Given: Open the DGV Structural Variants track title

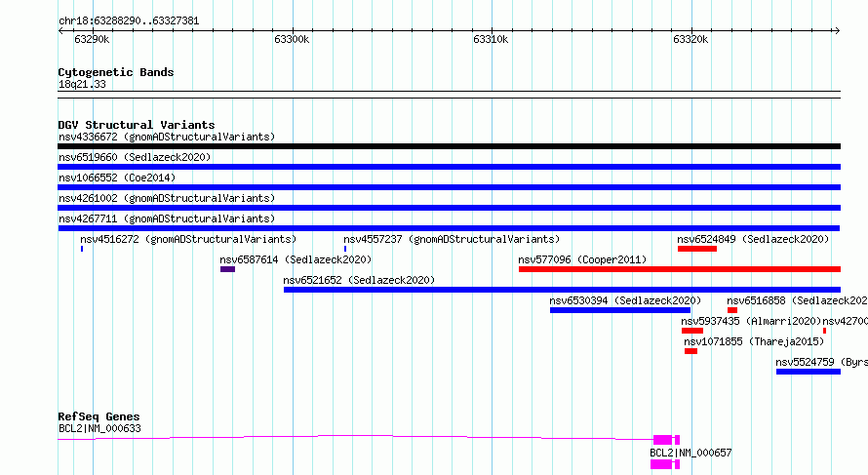Looking at the screenshot, I should pos(137,125).
